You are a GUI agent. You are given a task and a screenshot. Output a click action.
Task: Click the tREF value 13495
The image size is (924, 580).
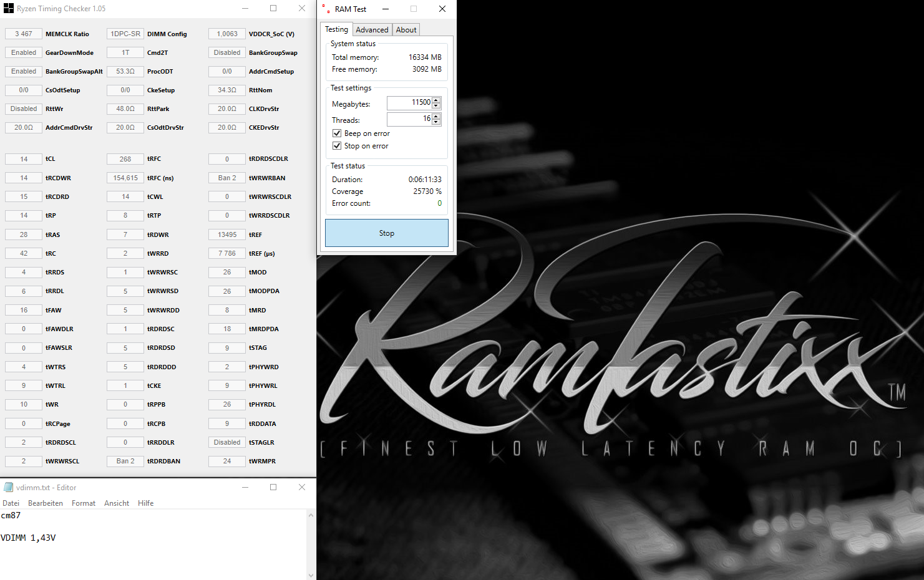tap(227, 235)
